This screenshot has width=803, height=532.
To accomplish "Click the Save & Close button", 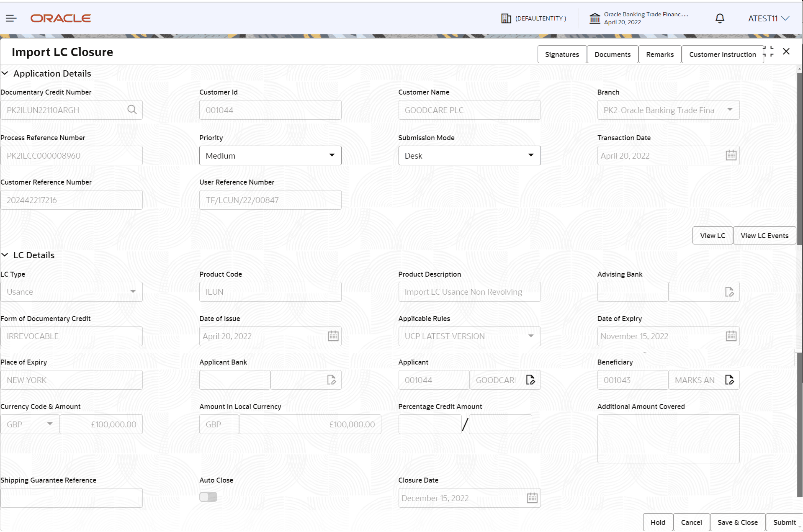I will coord(737,522).
